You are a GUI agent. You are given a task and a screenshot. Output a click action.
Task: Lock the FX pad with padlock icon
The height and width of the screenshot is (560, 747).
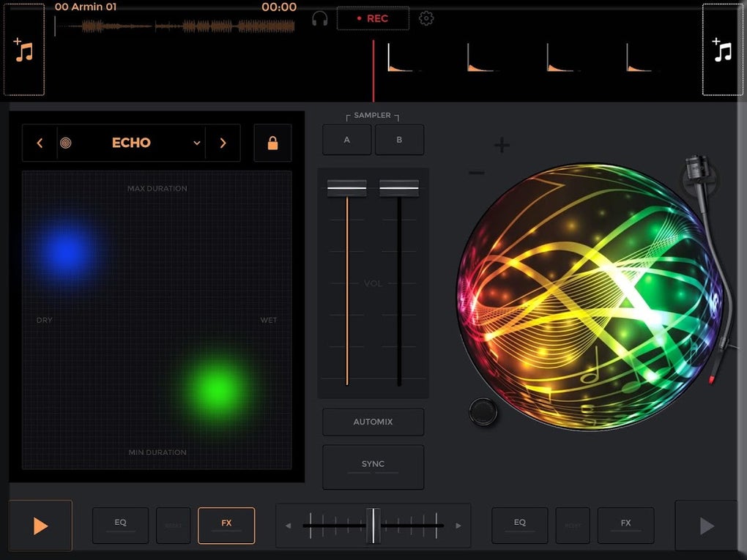272,143
